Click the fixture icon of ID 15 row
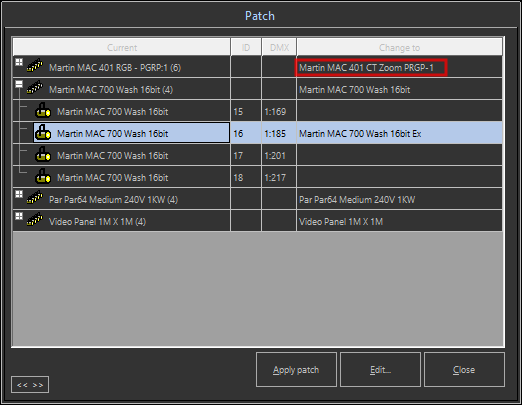This screenshot has width=522, height=405. [43, 111]
